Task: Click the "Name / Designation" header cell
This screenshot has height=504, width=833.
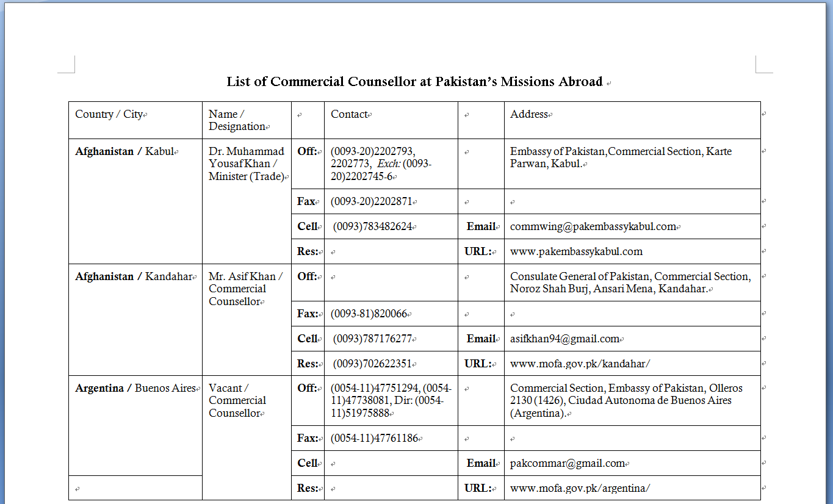Action: click(x=237, y=120)
